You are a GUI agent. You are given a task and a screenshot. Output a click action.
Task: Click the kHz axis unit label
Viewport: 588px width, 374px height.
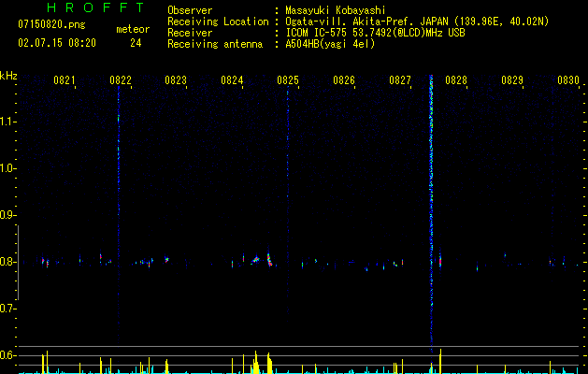(x=8, y=76)
